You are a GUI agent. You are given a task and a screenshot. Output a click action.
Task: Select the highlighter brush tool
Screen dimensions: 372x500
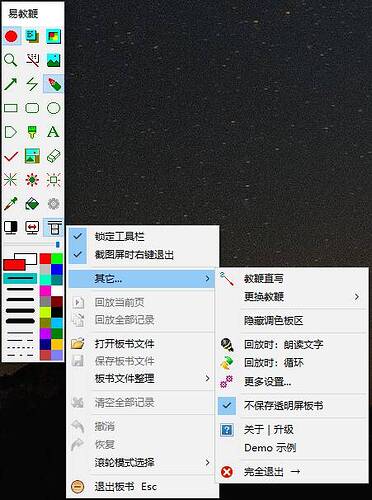[x=32, y=132]
